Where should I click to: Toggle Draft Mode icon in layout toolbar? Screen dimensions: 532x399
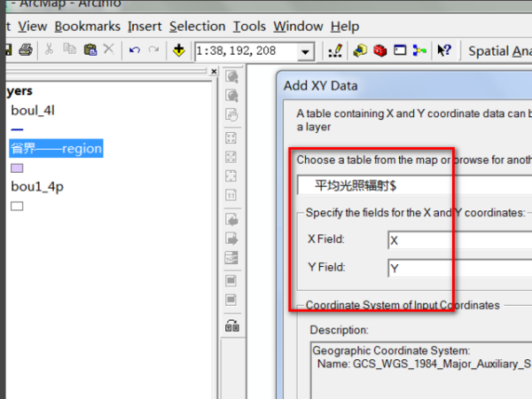pyautogui.click(x=231, y=280)
